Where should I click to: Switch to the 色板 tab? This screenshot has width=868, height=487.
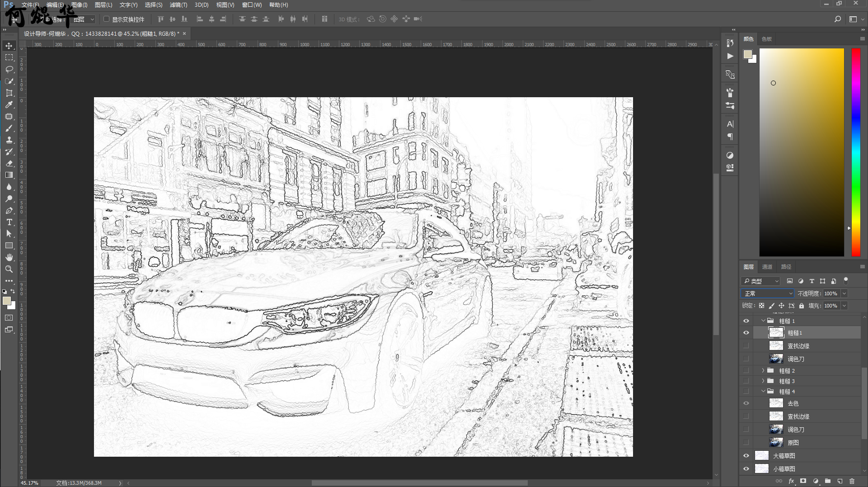(766, 39)
